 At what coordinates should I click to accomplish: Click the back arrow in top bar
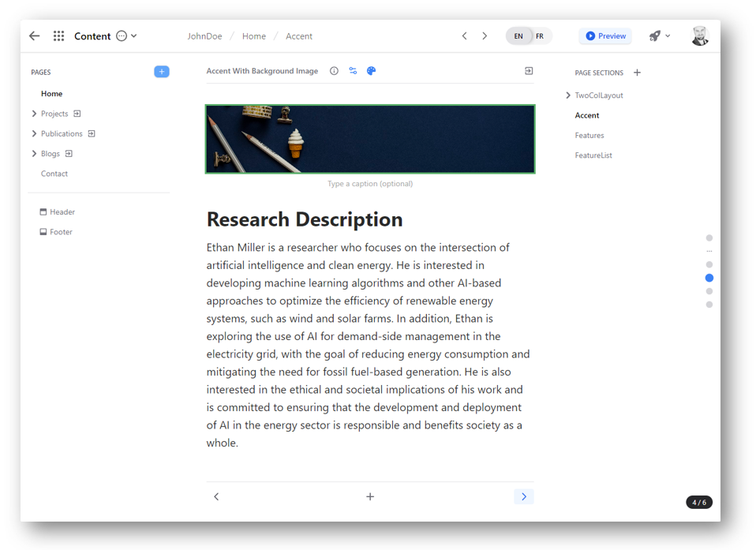[x=34, y=36]
